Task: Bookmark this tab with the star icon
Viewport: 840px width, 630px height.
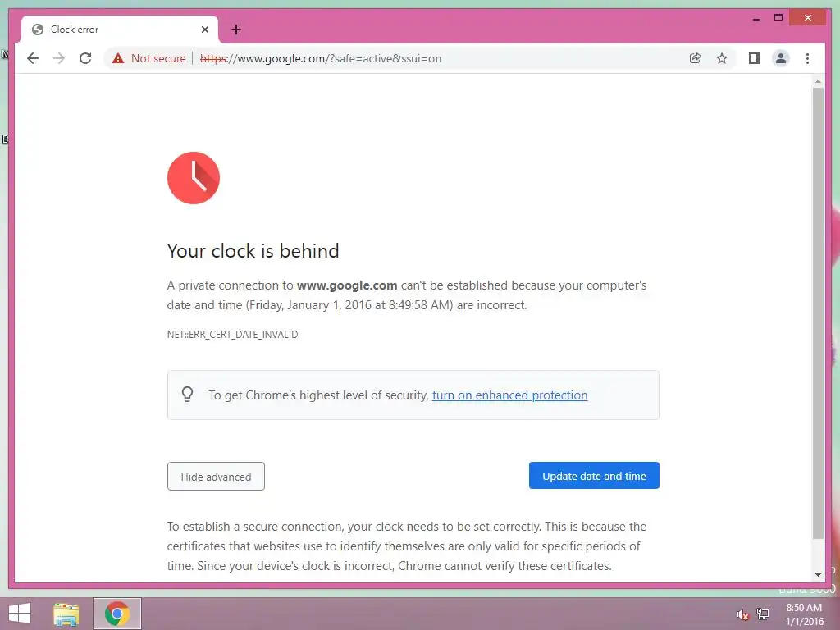Action: tap(722, 58)
